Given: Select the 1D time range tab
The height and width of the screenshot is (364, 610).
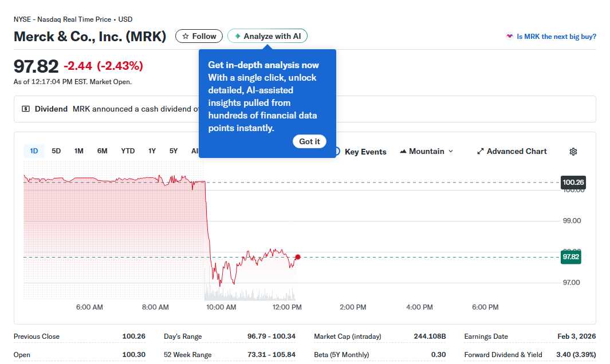Looking at the screenshot, I should (x=34, y=151).
